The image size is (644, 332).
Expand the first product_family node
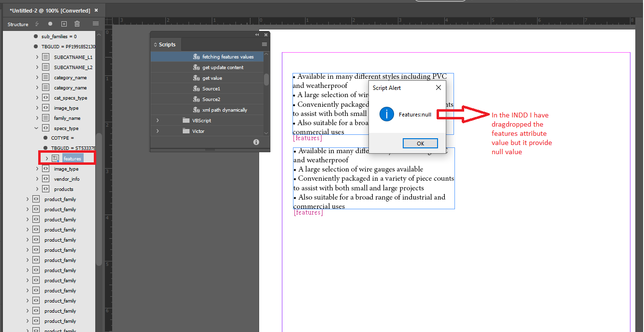(x=28, y=199)
